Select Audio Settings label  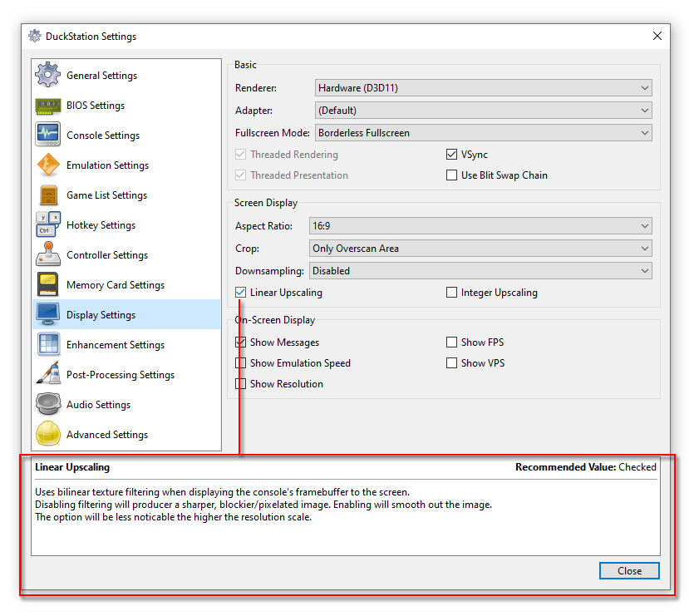coord(98,405)
